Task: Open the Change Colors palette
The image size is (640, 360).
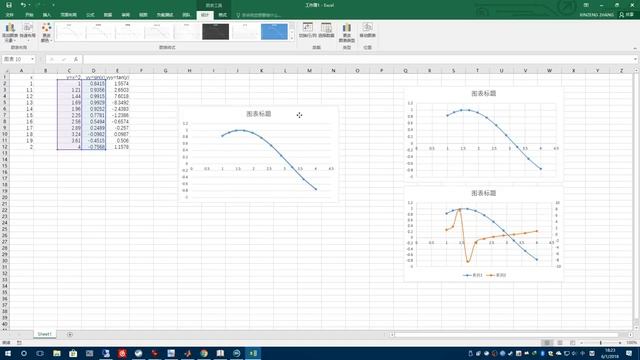Action: pyautogui.click(x=47, y=32)
